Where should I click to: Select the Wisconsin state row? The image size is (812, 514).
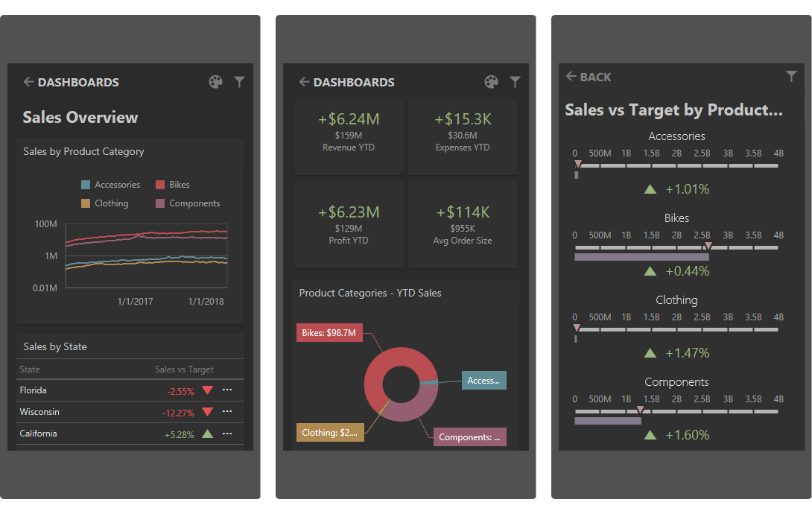(x=130, y=412)
